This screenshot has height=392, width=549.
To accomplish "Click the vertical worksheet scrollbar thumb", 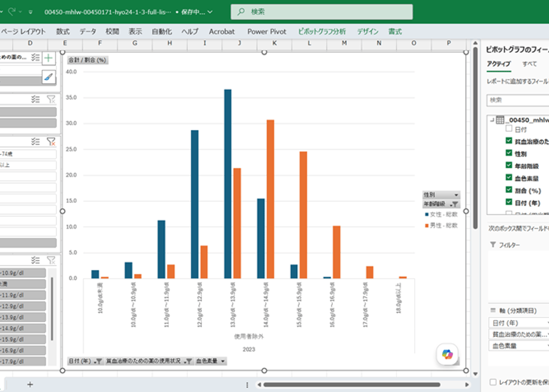I will click(x=475, y=138).
